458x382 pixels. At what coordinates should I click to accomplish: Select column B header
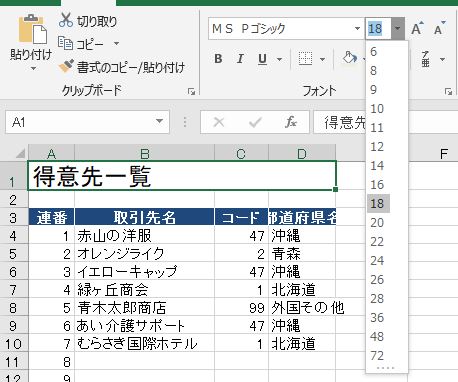pyautogui.click(x=144, y=153)
